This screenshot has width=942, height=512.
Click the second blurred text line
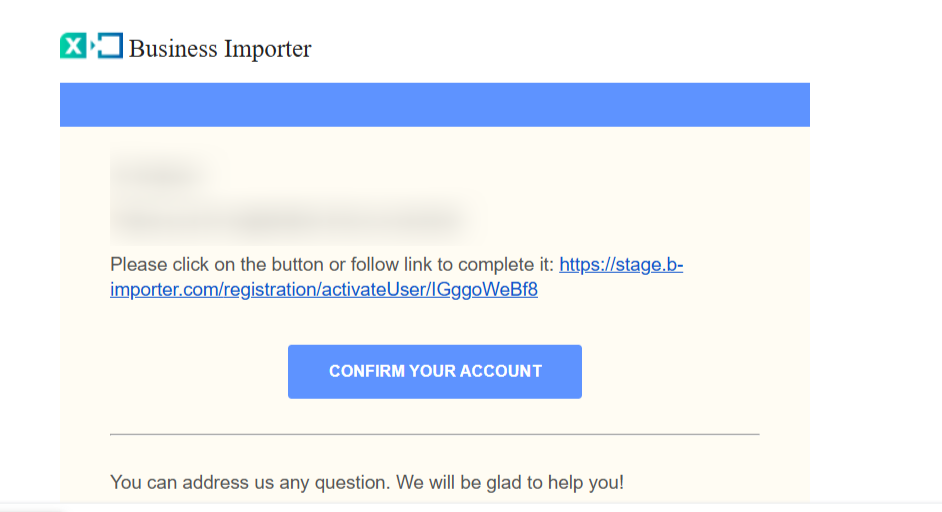[288, 215]
